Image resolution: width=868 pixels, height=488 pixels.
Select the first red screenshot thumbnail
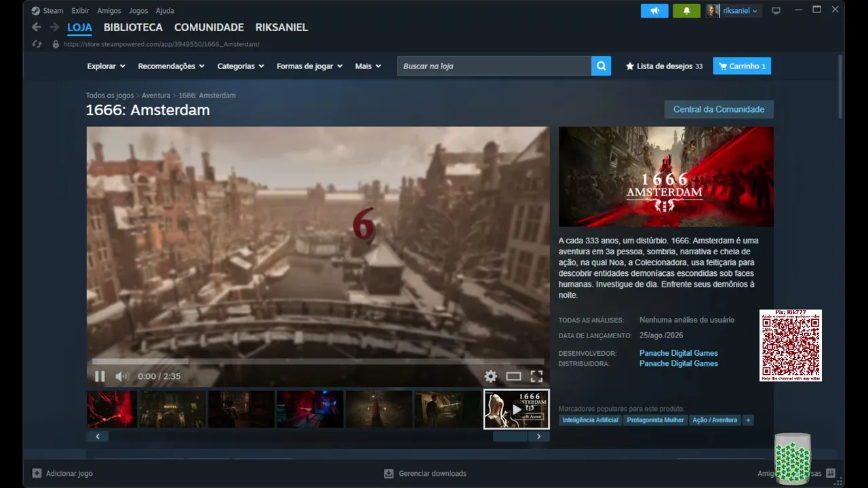tap(112, 409)
